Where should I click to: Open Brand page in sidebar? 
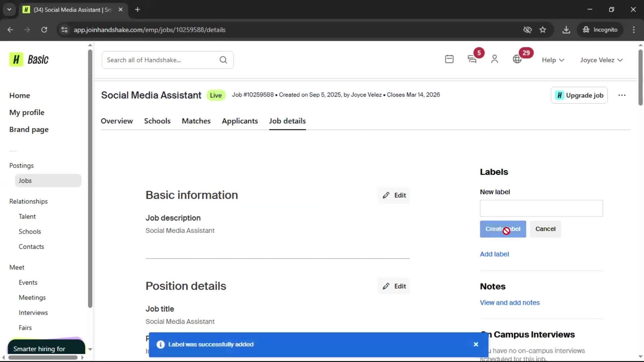(29, 130)
